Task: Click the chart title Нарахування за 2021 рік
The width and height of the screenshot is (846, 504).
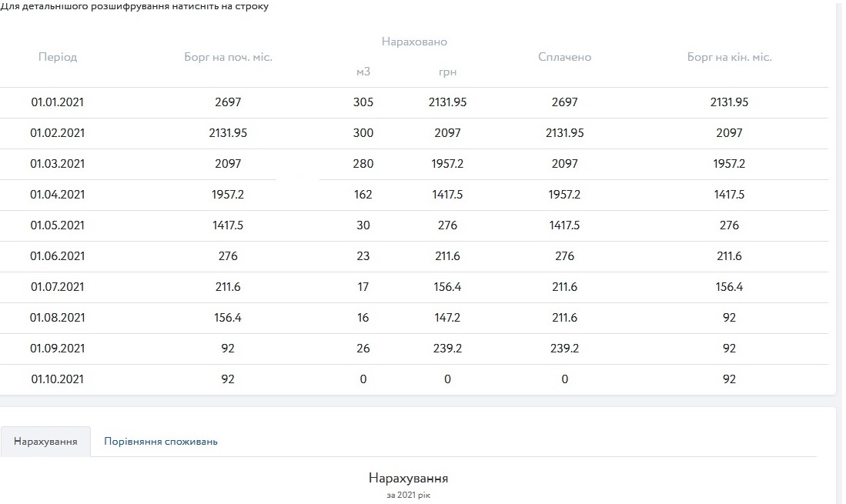Action: pos(408,479)
